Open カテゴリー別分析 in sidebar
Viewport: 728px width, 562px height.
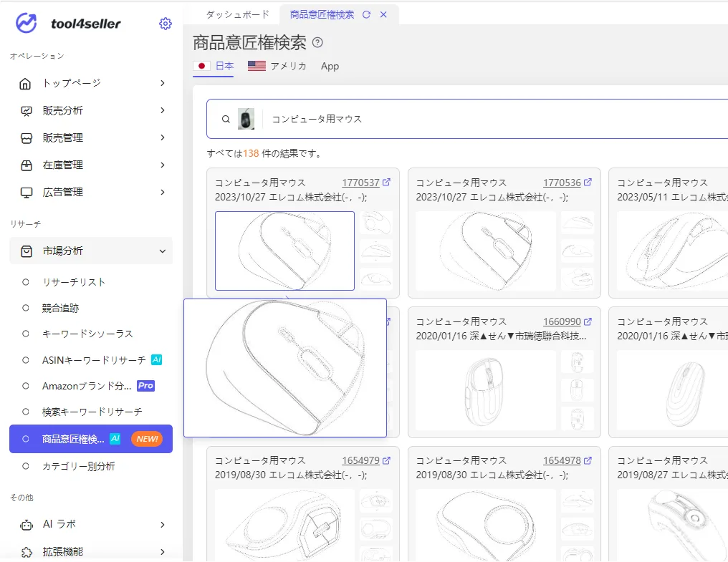tap(79, 466)
